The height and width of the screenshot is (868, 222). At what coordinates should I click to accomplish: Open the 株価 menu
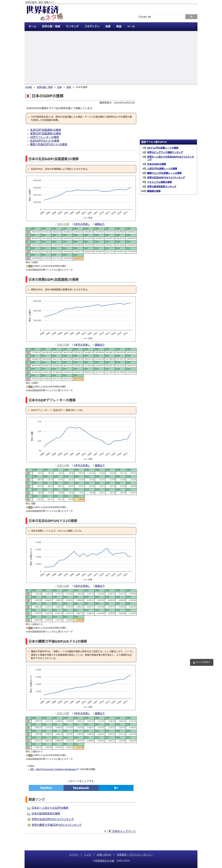pyautogui.click(x=119, y=26)
